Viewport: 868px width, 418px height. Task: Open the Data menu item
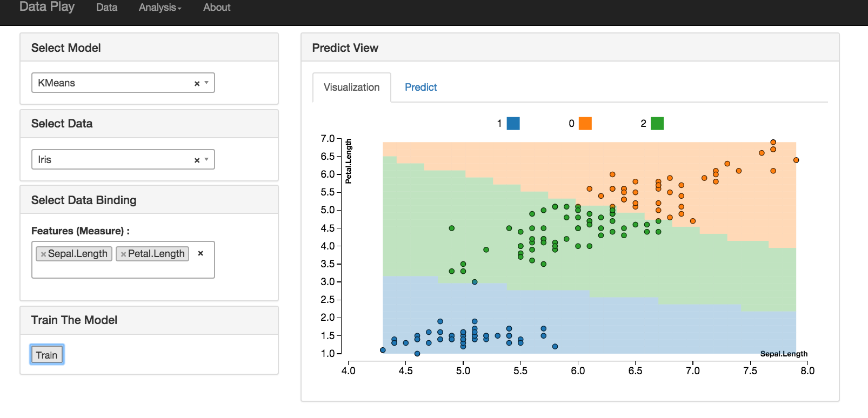pyautogui.click(x=106, y=8)
